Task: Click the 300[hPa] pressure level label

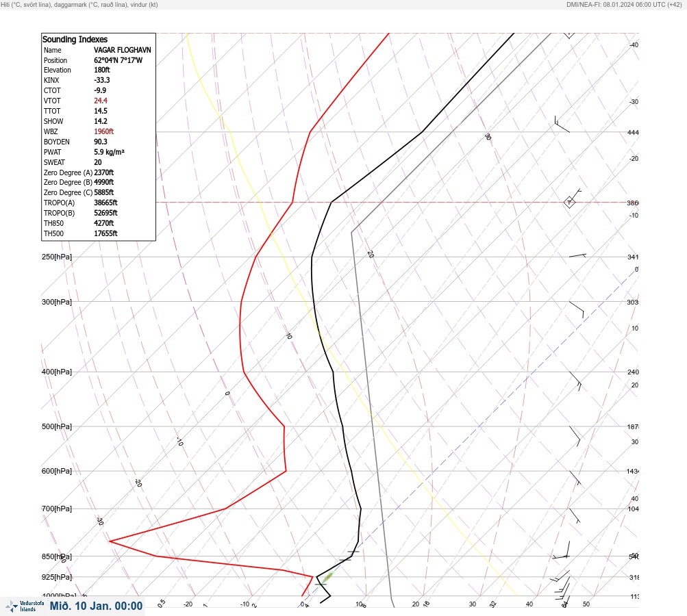Action: click(x=57, y=302)
